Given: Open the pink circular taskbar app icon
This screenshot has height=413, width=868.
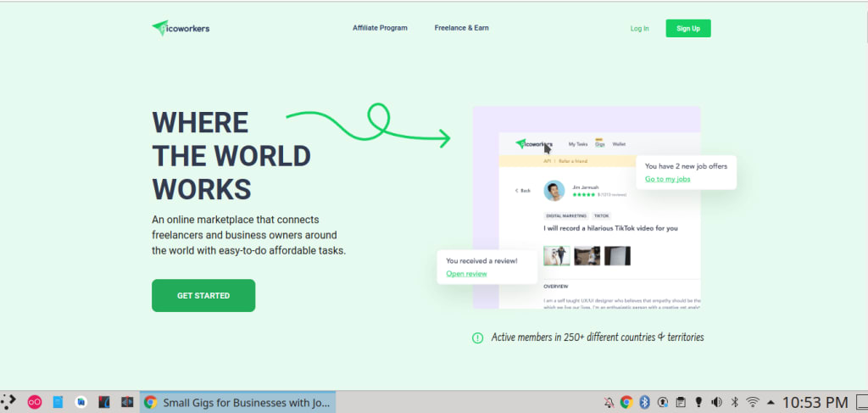Looking at the screenshot, I should click(x=34, y=402).
